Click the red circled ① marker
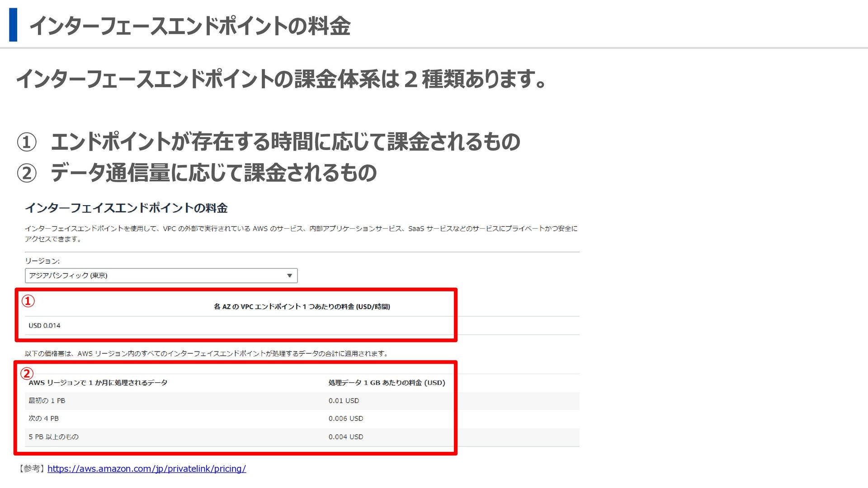Image resolution: width=868 pixels, height=488 pixels. 28,301
